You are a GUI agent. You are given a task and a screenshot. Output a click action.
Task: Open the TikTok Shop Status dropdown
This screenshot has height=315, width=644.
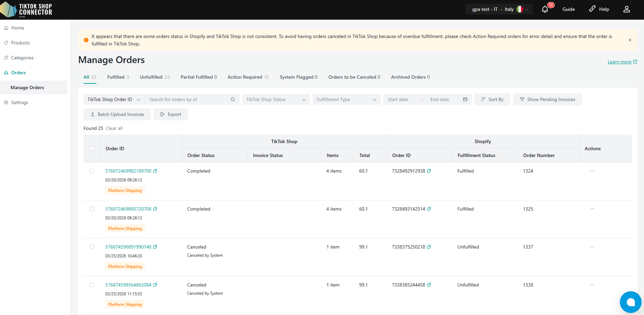tap(276, 99)
